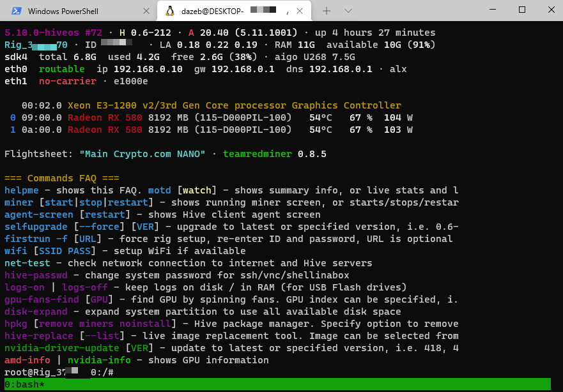Screen dimensions: 563x392
Task: Close the terminal window
Action: (551, 10)
